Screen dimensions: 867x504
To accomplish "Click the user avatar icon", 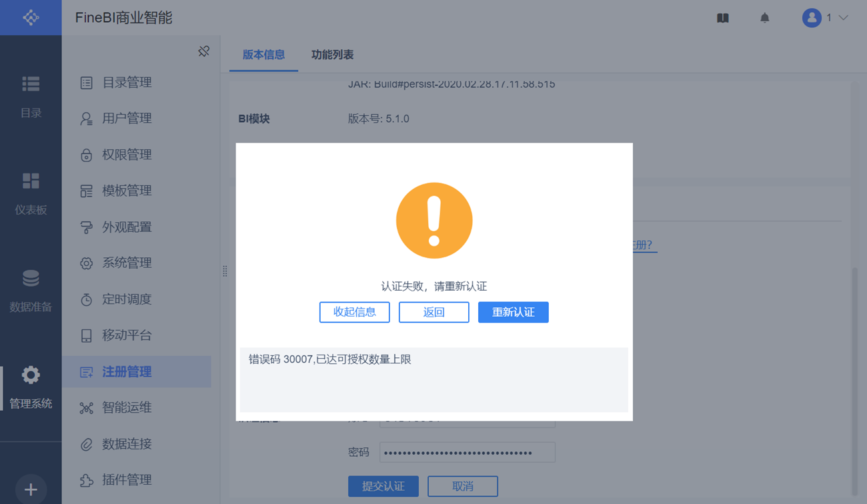I will pos(812,18).
